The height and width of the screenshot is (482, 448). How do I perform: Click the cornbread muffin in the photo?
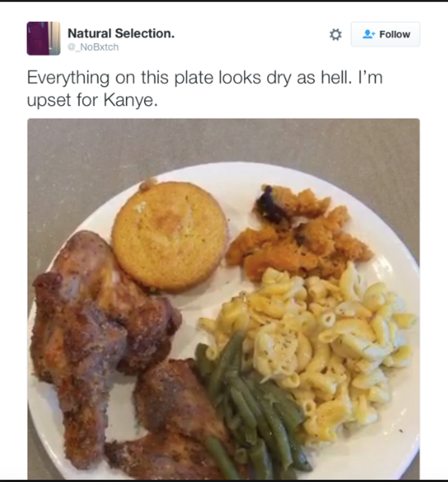tap(170, 236)
